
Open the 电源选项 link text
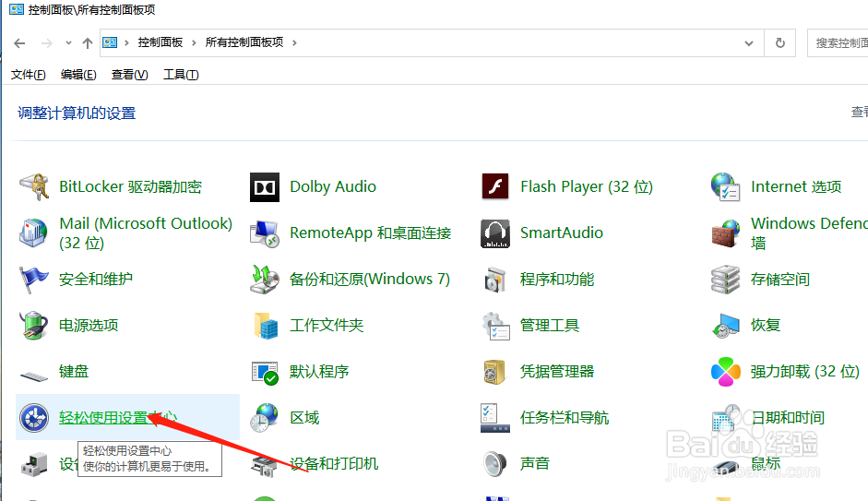[89, 325]
